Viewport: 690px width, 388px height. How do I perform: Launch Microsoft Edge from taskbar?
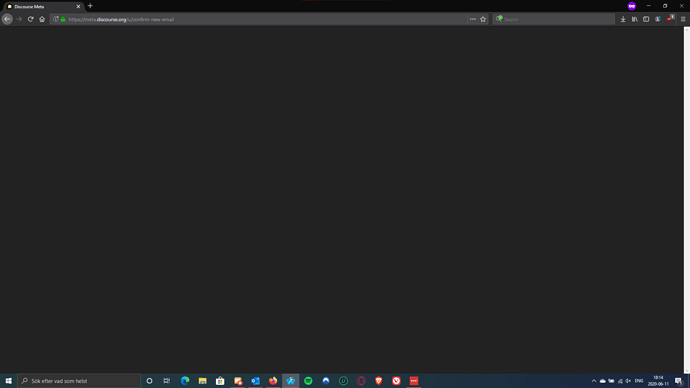185,381
